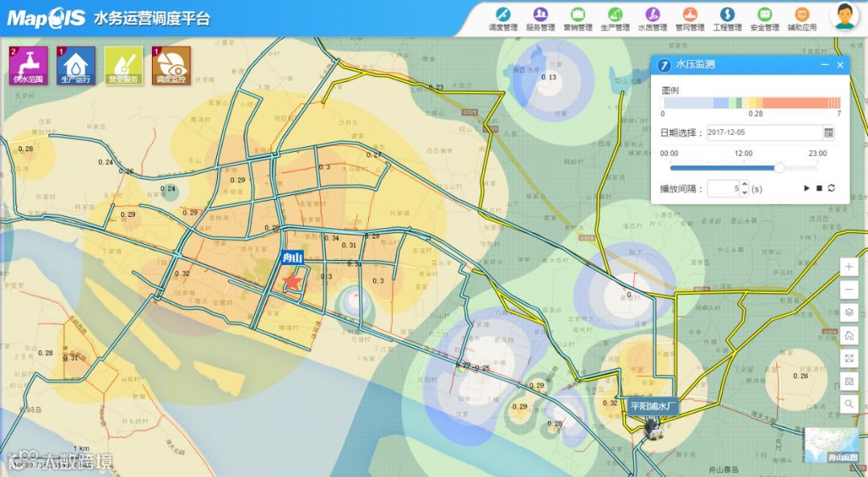Image resolution: width=868 pixels, height=477 pixels.
Task: Open the map book tool icon
Action: (x=850, y=381)
